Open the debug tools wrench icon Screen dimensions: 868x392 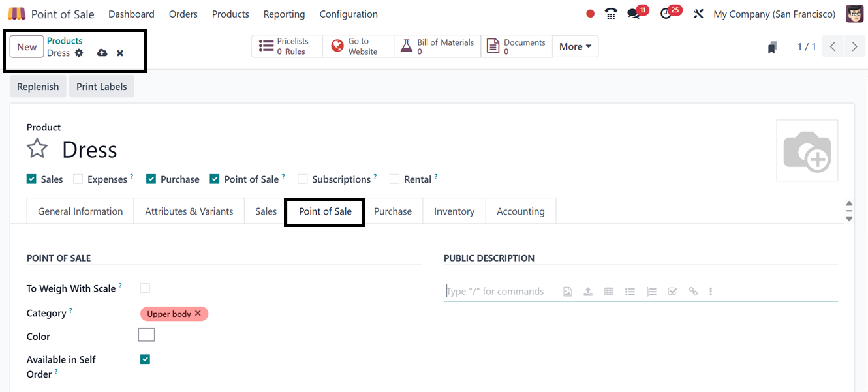pyautogui.click(x=698, y=14)
